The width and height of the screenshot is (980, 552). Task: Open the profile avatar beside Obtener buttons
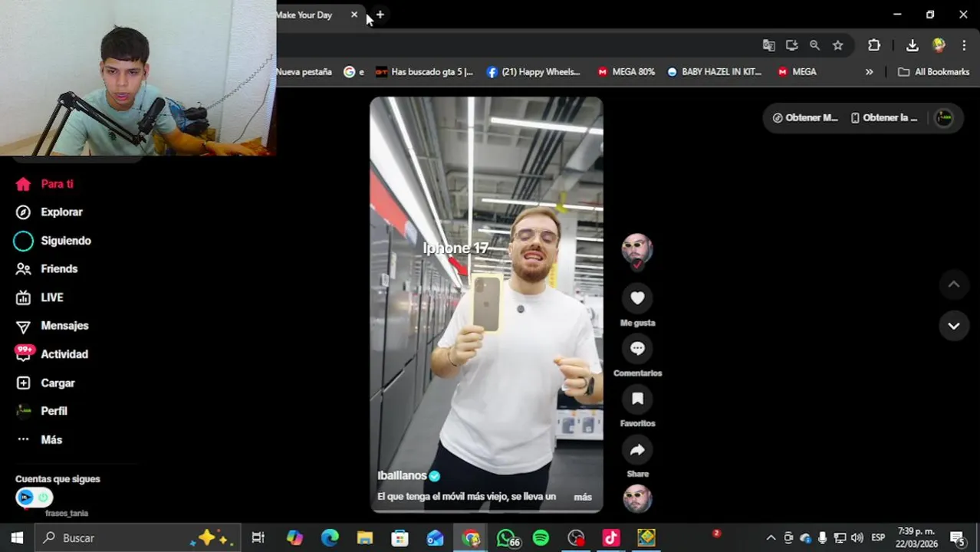click(944, 118)
